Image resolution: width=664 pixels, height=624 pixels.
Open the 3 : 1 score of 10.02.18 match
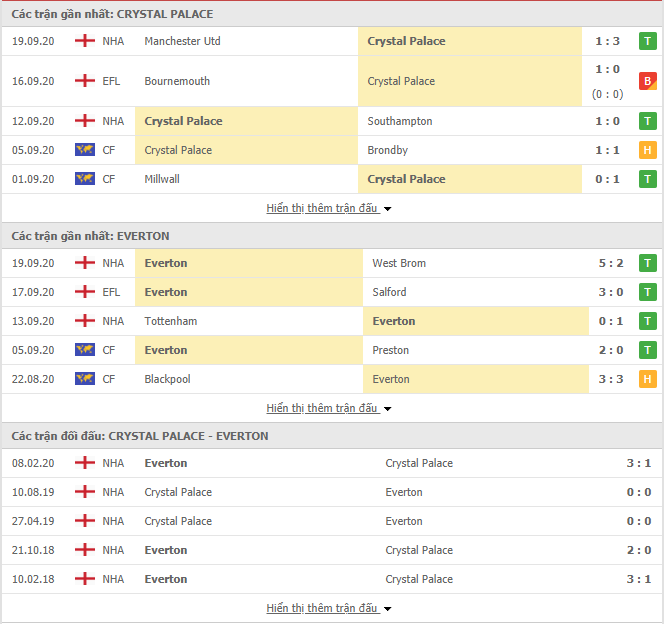point(639,579)
